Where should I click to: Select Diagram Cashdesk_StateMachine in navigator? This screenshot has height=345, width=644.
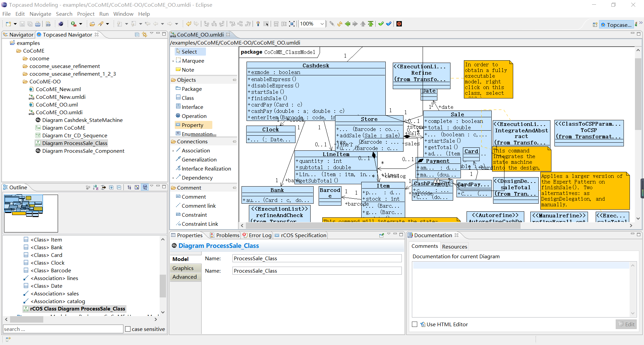(x=79, y=120)
